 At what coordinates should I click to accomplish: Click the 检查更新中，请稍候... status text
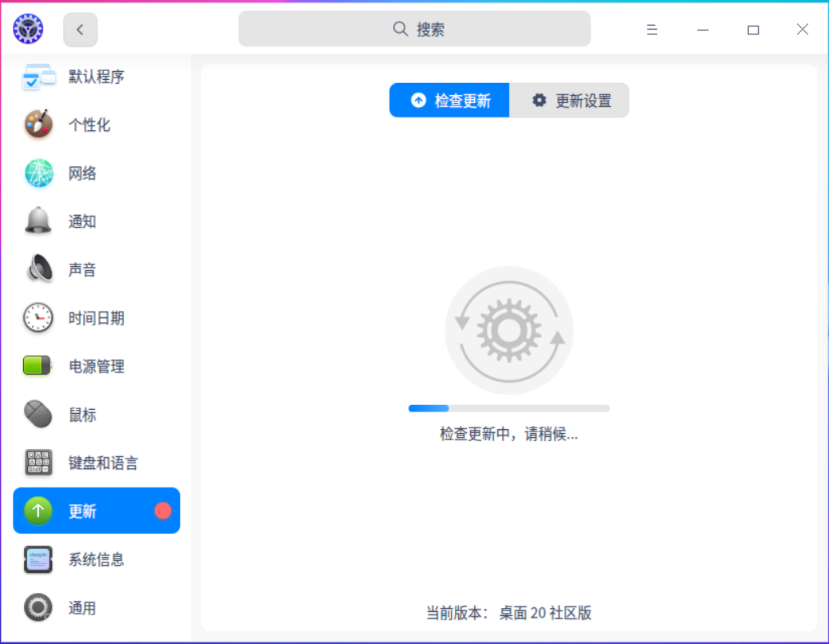(508, 434)
